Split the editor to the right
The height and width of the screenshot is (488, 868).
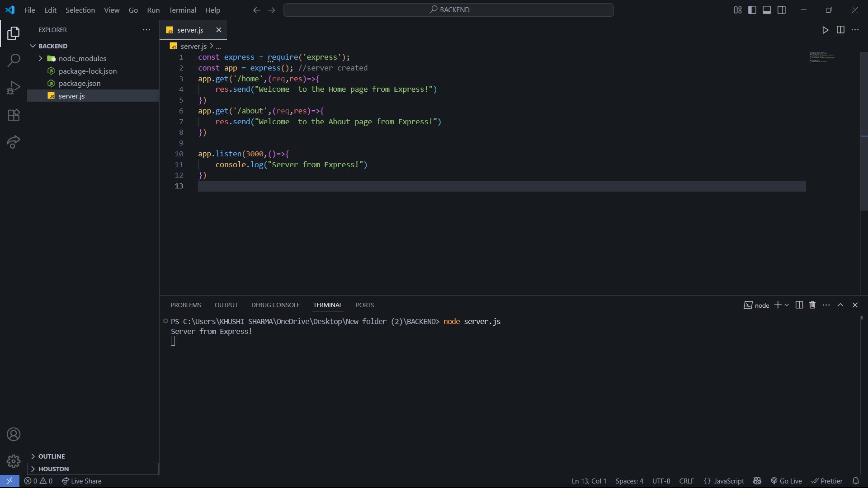(840, 30)
